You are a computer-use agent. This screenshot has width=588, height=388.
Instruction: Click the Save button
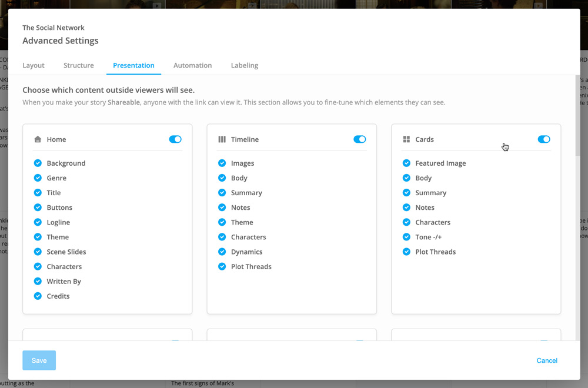(x=39, y=360)
